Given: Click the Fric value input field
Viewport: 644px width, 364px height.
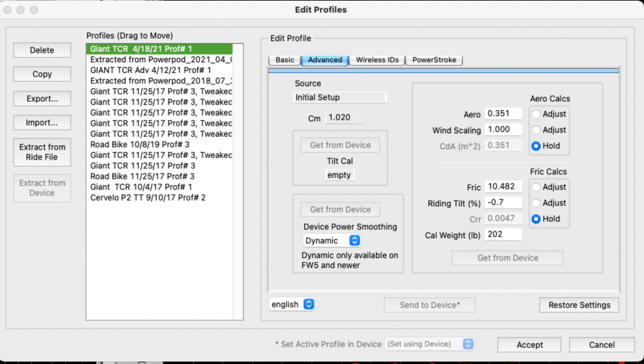Looking at the screenshot, I should (x=503, y=187).
